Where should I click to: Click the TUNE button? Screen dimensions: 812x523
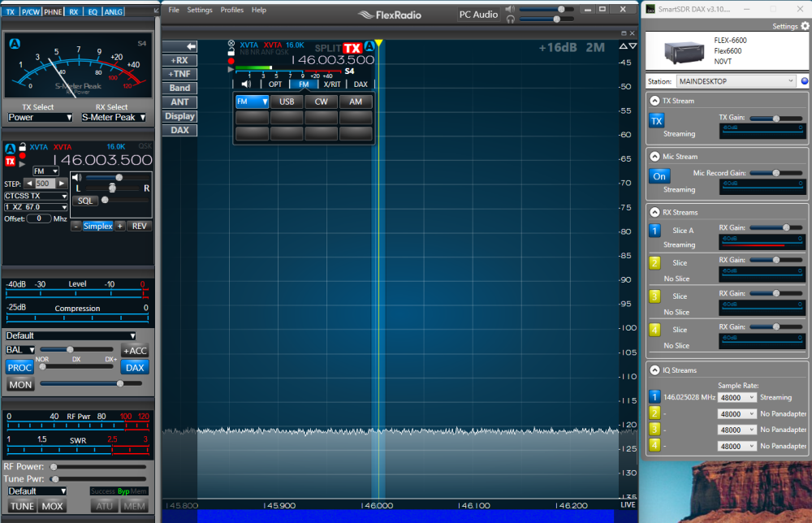click(22, 506)
